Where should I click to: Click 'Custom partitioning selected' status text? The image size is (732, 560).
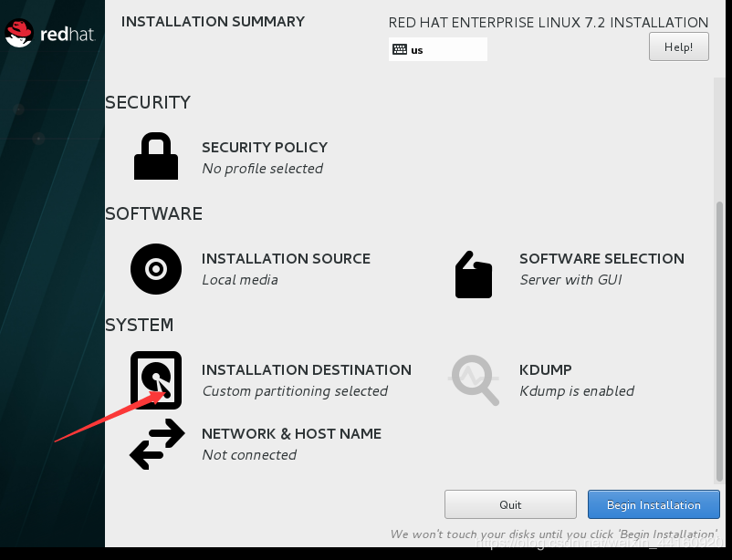point(295,391)
